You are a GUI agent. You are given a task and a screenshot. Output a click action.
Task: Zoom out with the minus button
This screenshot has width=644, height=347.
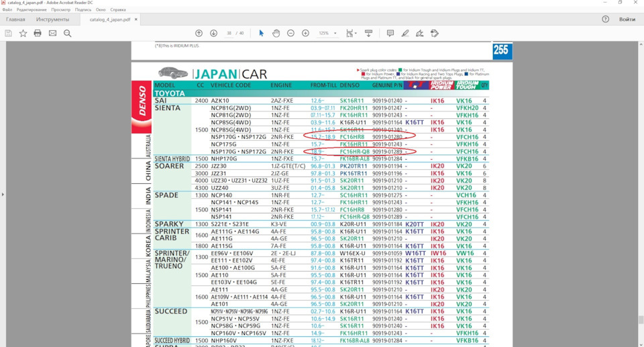pyautogui.click(x=290, y=33)
